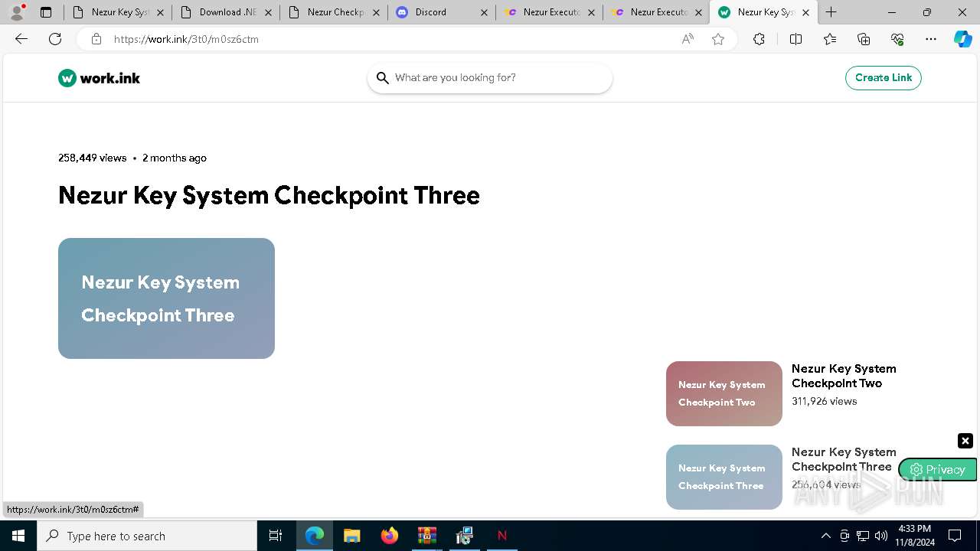Screen dimensions: 980x551
Task: Open the Extensions puzzle icon
Action: (759, 39)
